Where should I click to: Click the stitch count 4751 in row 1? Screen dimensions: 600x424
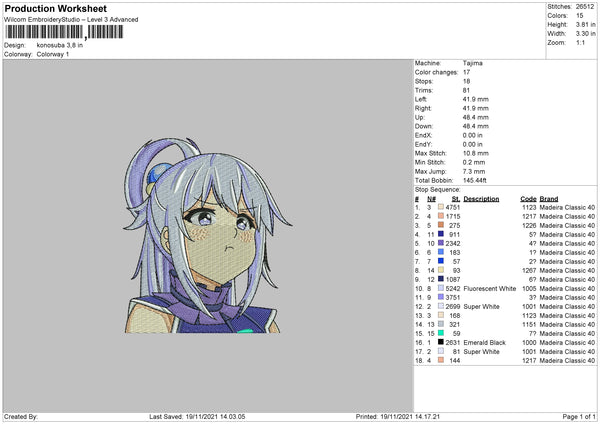453,207
